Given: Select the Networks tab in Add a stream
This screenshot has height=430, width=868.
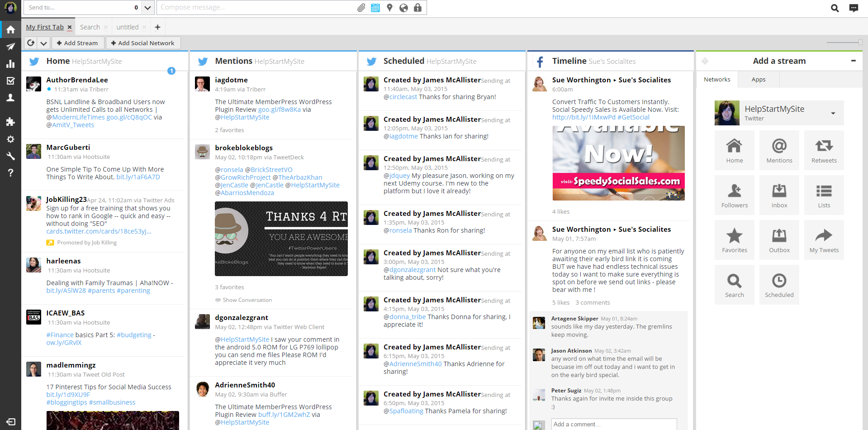Looking at the screenshot, I should pyautogui.click(x=717, y=79).
